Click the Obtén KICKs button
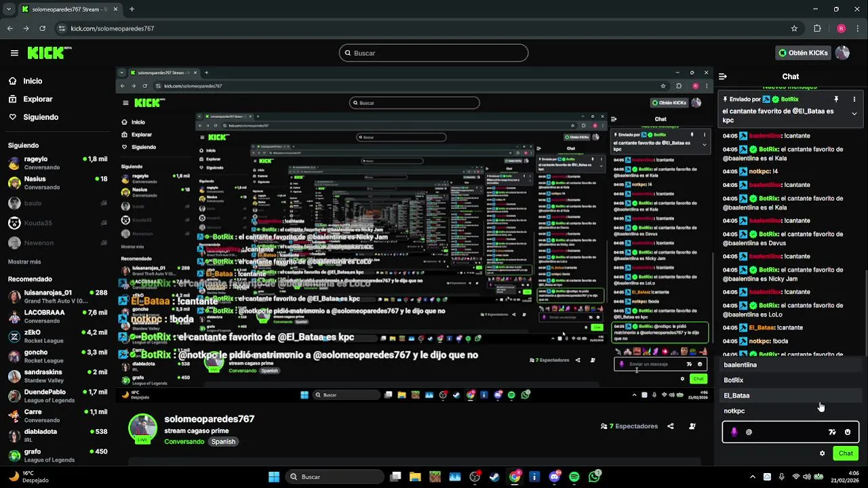The image size is (868, 488). pos(804,53)
